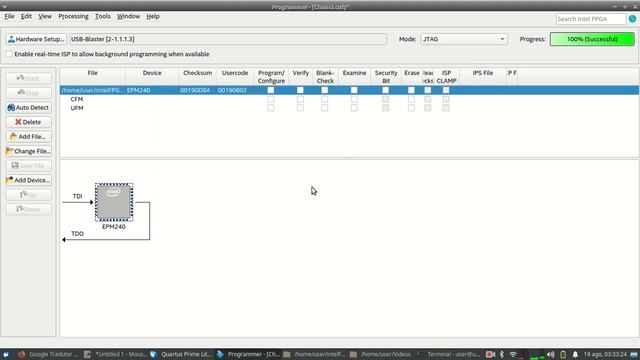Click the USB-Blaster hardware field
Viewport: 640px width, 360px height.
(228, 39)
